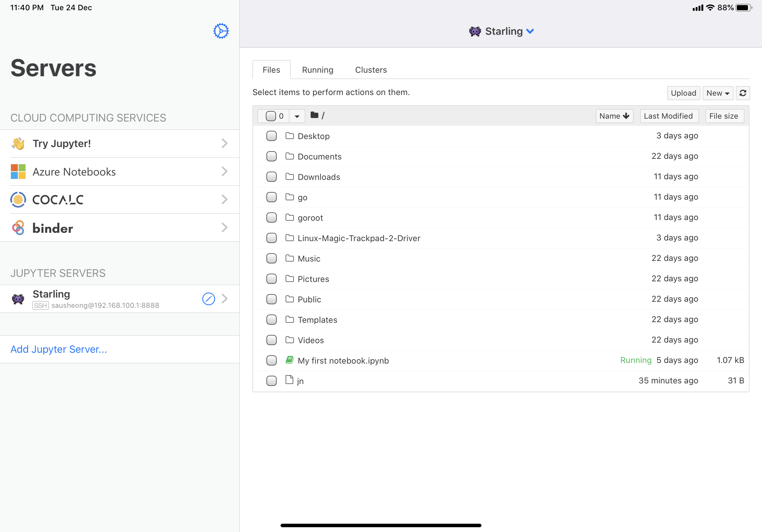The image size is (762, 532).
Task: Open the selection type dropdown caret
Action: click(x=297, y=116)
